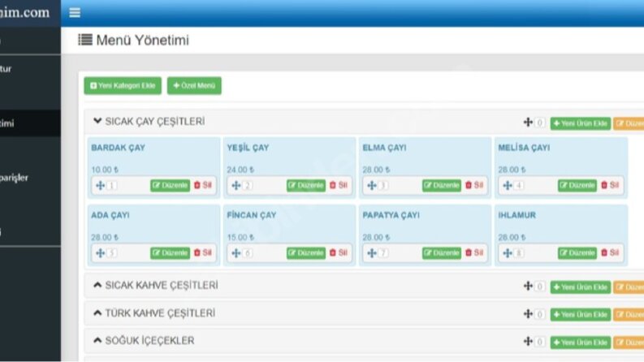Edit the FİNCAN ÇAY product

point(306,252)
